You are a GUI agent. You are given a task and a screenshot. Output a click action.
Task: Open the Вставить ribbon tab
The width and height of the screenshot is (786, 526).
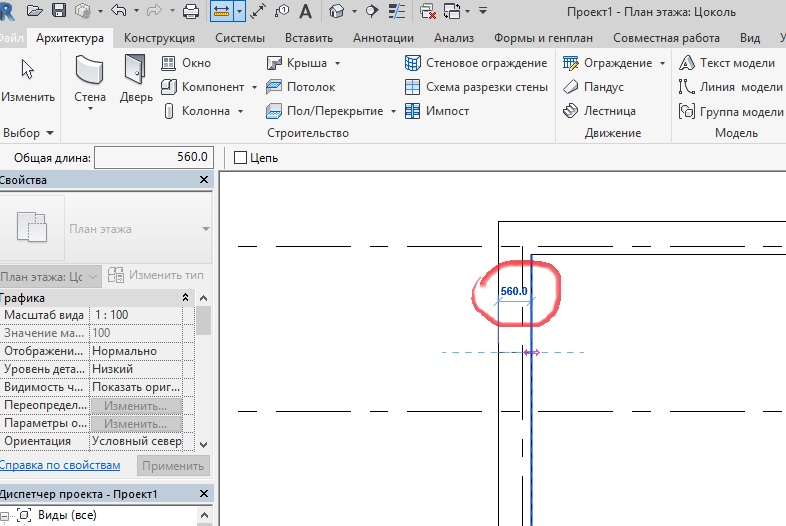309,38
